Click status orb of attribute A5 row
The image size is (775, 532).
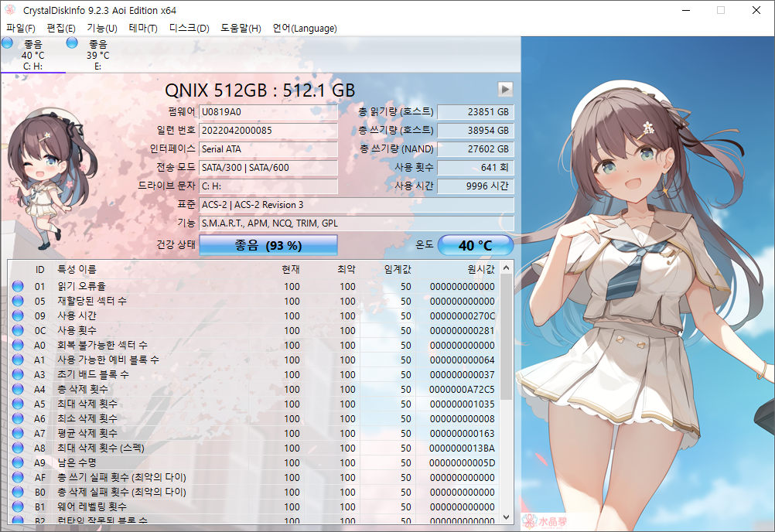pyautogui.click(x=18, y=404)
